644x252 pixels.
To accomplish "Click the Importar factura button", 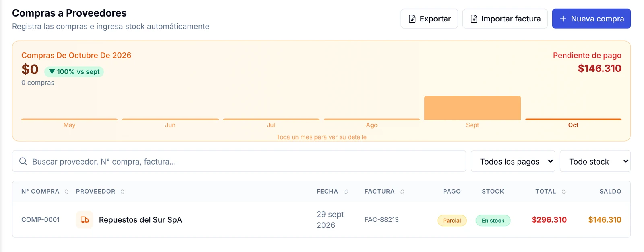I will (505, 19).
